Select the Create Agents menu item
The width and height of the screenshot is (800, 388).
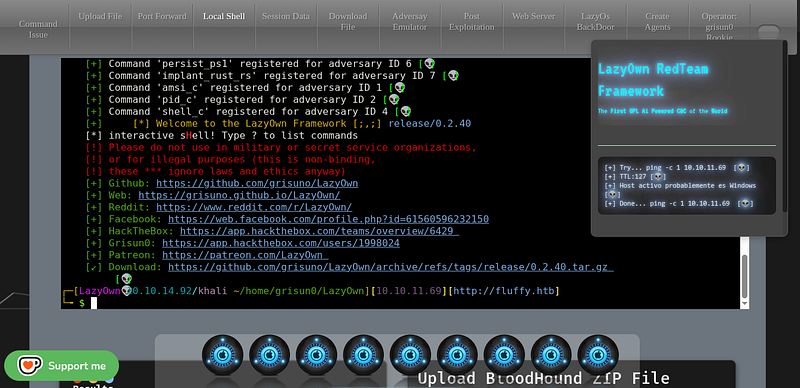point(657,21)
